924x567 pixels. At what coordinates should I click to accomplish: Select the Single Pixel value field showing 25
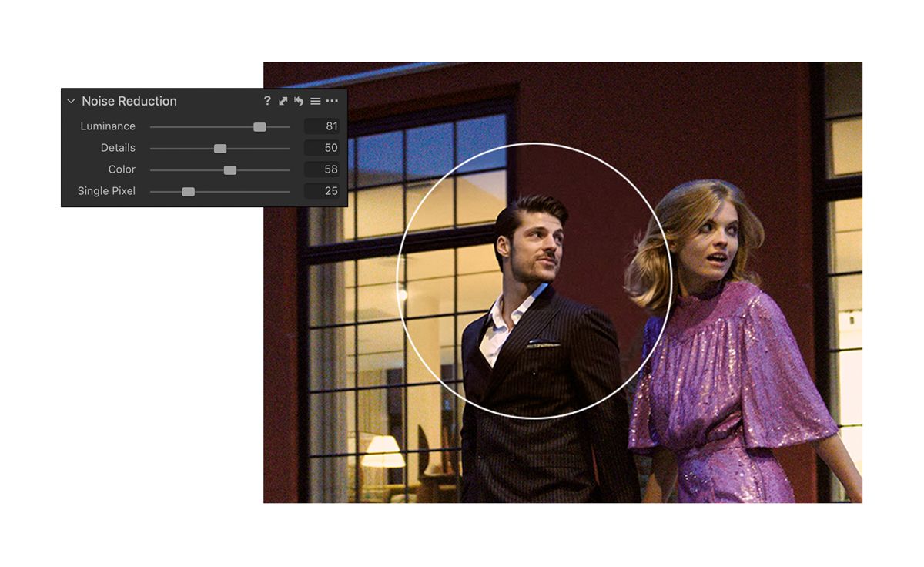click(x=322, y=191)
